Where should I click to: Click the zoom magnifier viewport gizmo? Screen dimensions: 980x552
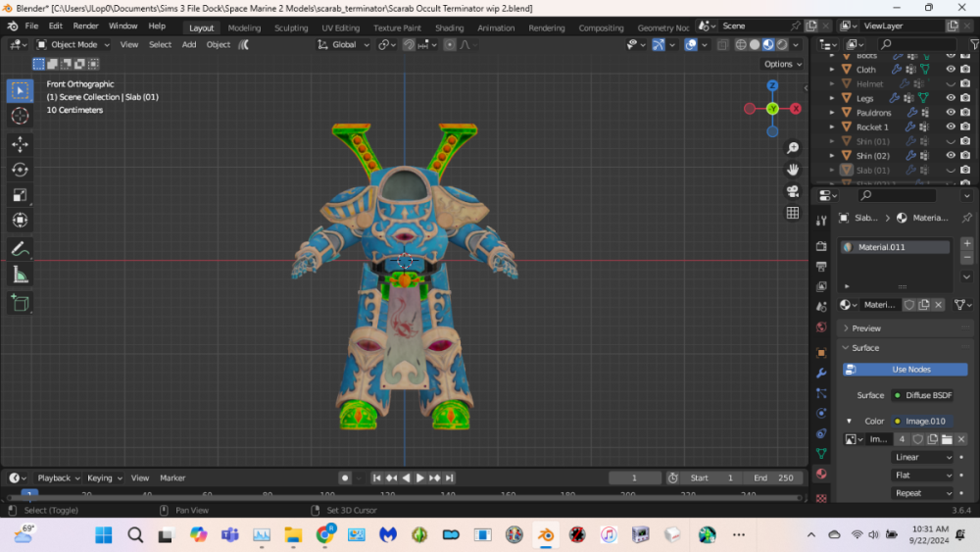[x=793, y=148]
